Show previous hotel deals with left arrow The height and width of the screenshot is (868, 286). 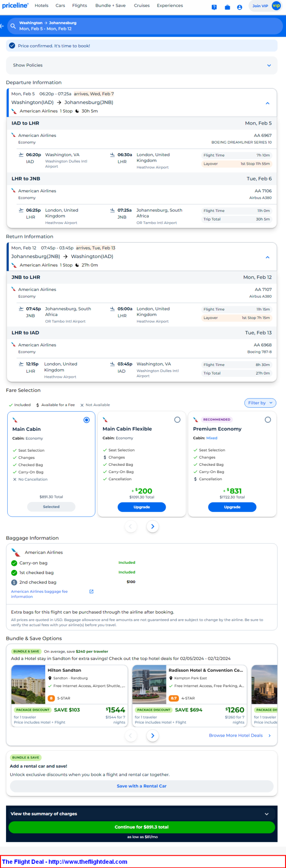coord(131,736)
